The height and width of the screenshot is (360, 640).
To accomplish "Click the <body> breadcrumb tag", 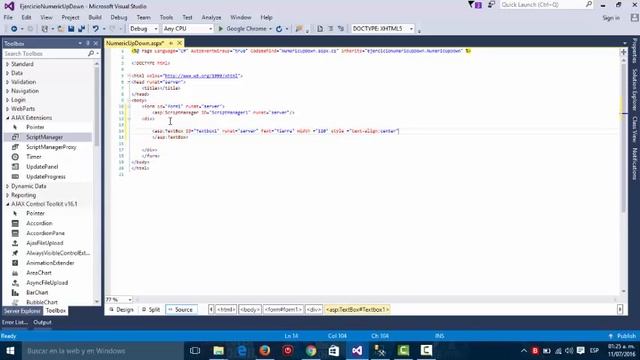I will 250,310.
